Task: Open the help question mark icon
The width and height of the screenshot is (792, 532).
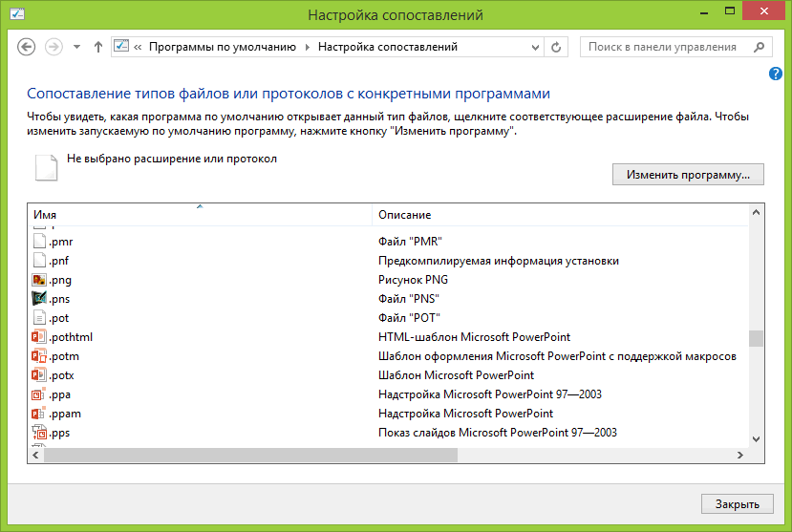Action: pos(775,74)
